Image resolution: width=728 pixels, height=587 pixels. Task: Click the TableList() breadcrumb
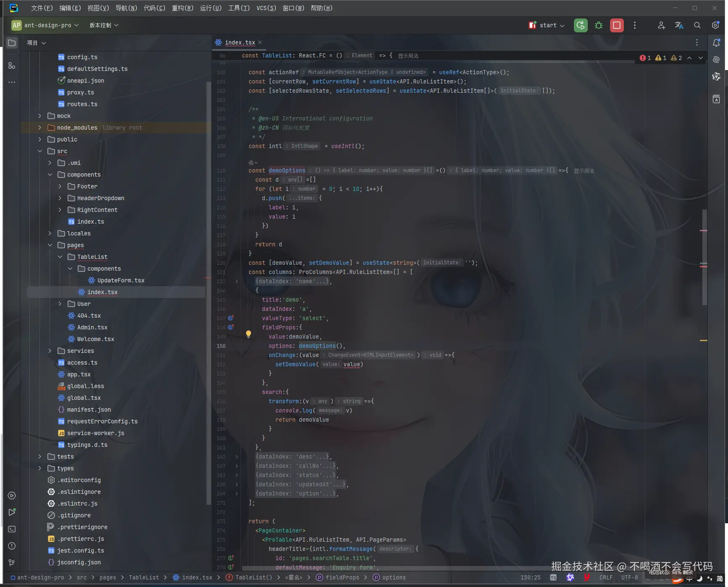coord(249,577)
